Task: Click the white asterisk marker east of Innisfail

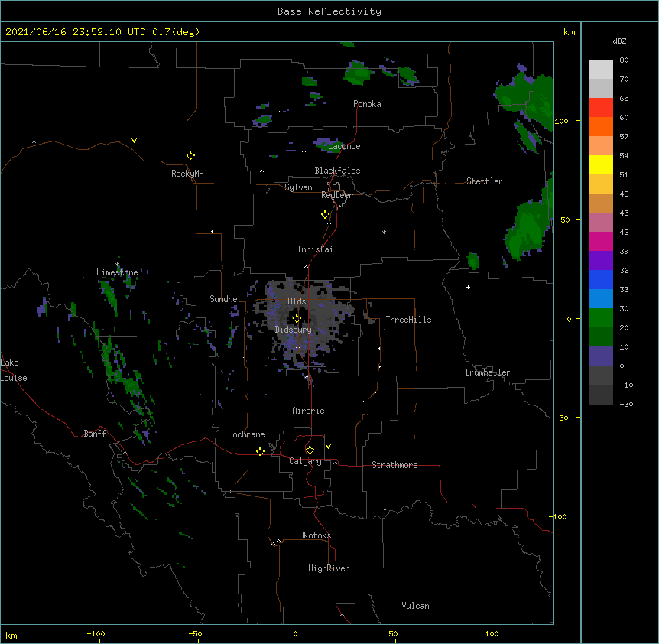Action: pos(384,233)
